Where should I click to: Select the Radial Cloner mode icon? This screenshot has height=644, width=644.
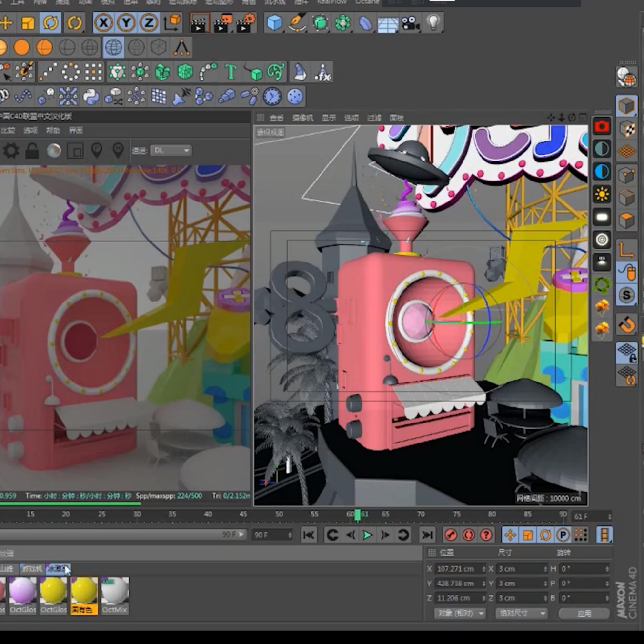click(70, 72)
